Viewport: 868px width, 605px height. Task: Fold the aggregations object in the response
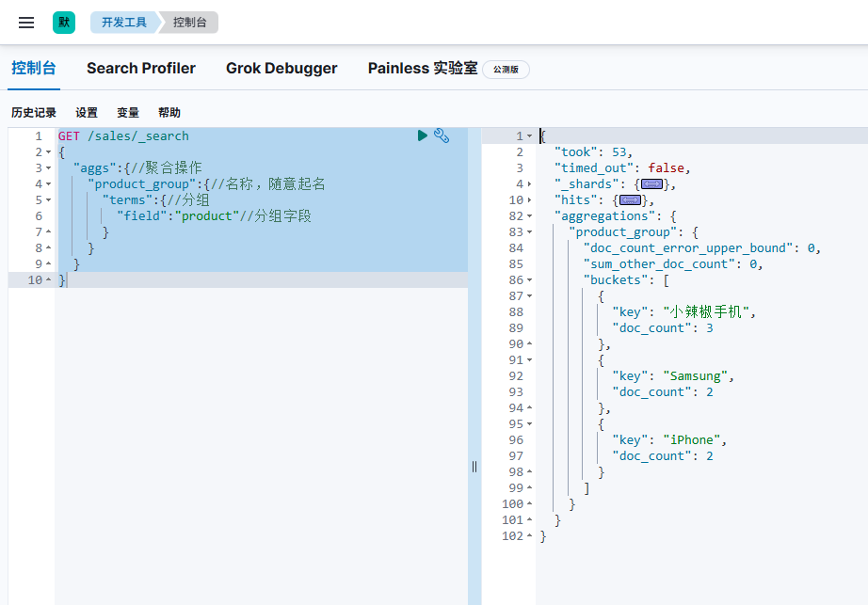click(529, 216)
